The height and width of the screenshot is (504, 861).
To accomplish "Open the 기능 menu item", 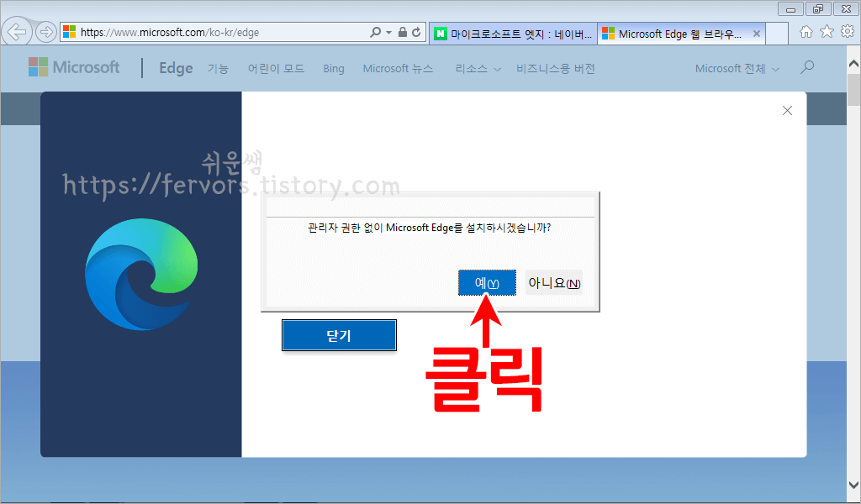I will click(x=218, y=69).
